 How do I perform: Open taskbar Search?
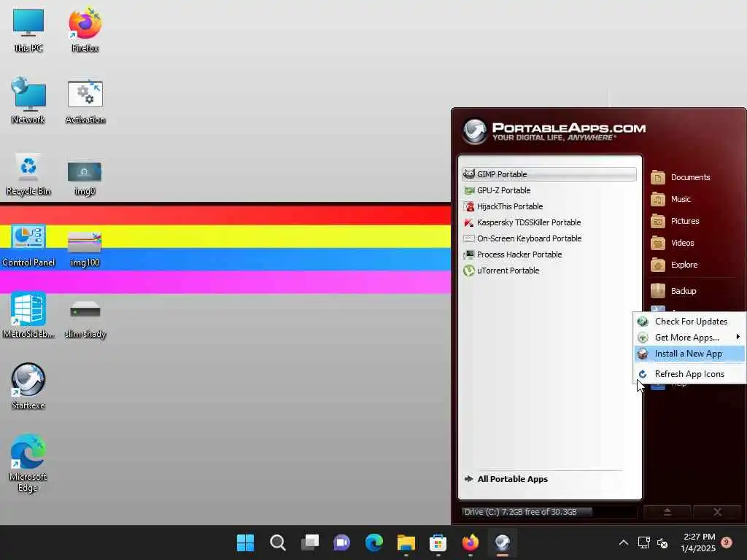click(278, 542)
